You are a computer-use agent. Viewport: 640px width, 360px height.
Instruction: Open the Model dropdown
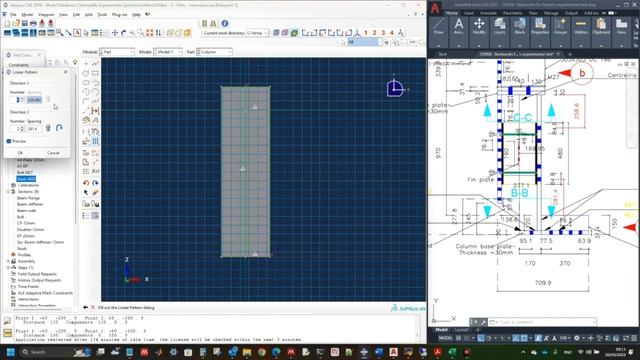point(168,52)
